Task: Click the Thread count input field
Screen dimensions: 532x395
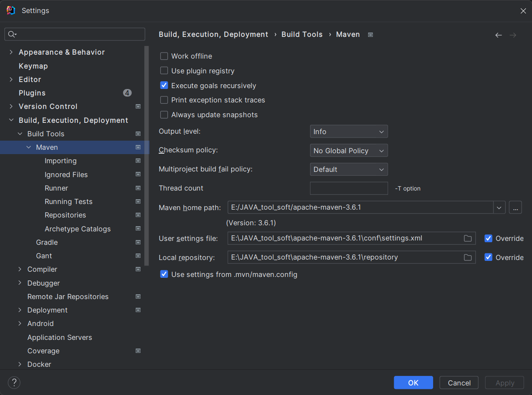Action: [349, 188]
